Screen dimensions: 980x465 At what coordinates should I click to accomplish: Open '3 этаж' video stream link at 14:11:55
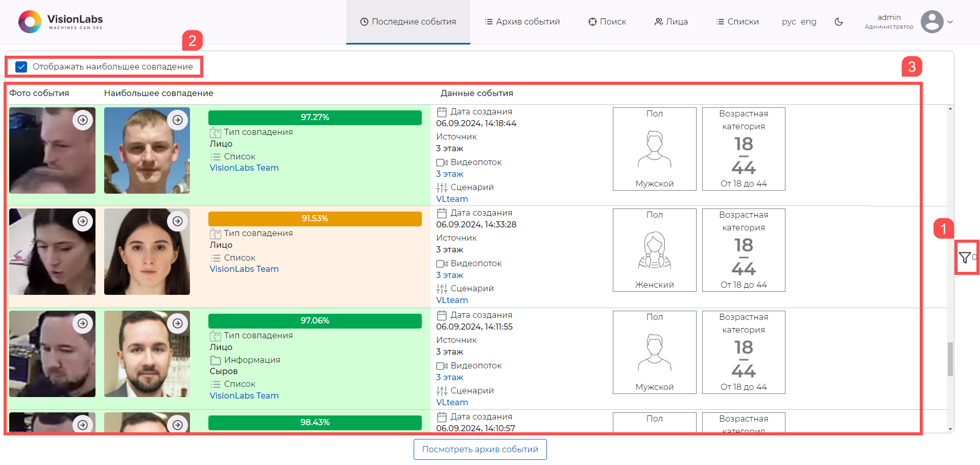coord(449,378)
